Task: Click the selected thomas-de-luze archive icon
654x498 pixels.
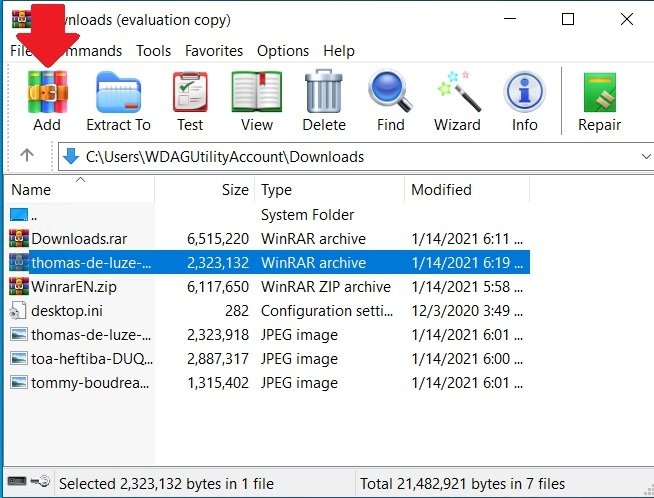Action: 19,262
